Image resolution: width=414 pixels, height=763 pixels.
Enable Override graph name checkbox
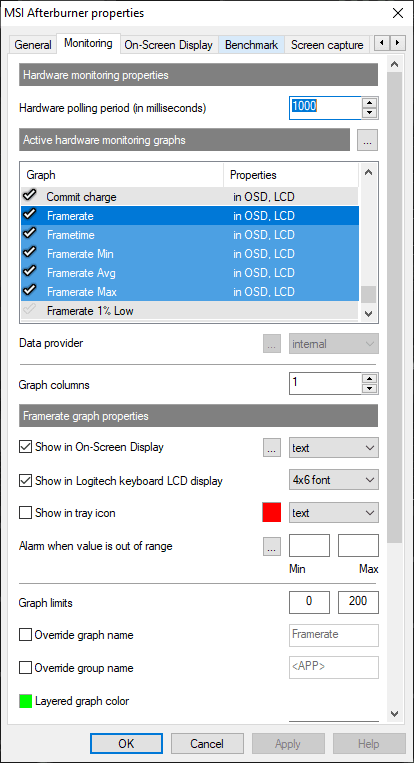click(25, 635)
